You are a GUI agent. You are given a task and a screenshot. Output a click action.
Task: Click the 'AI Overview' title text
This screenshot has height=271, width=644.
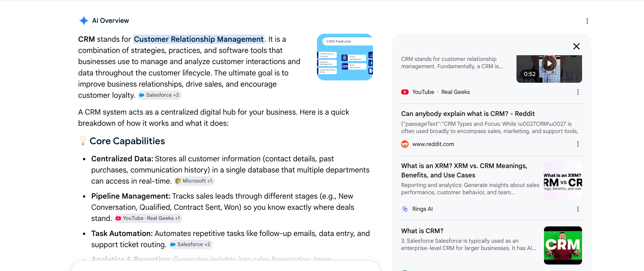point(110,20)
